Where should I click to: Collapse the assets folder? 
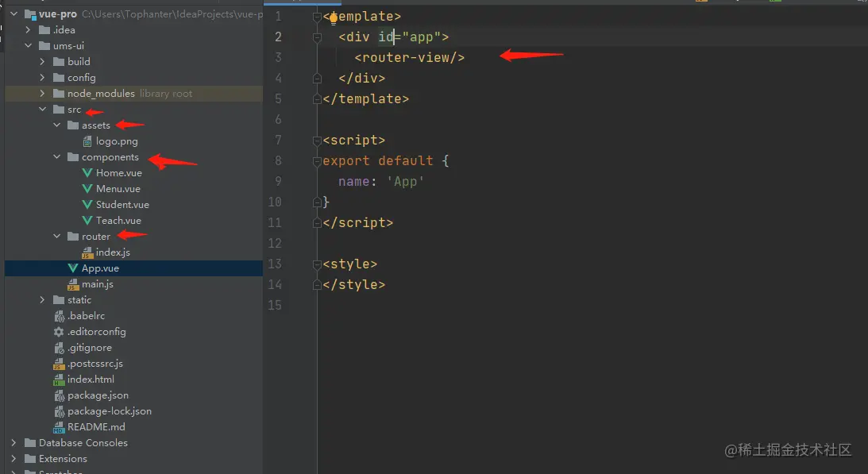pos(57,125)
